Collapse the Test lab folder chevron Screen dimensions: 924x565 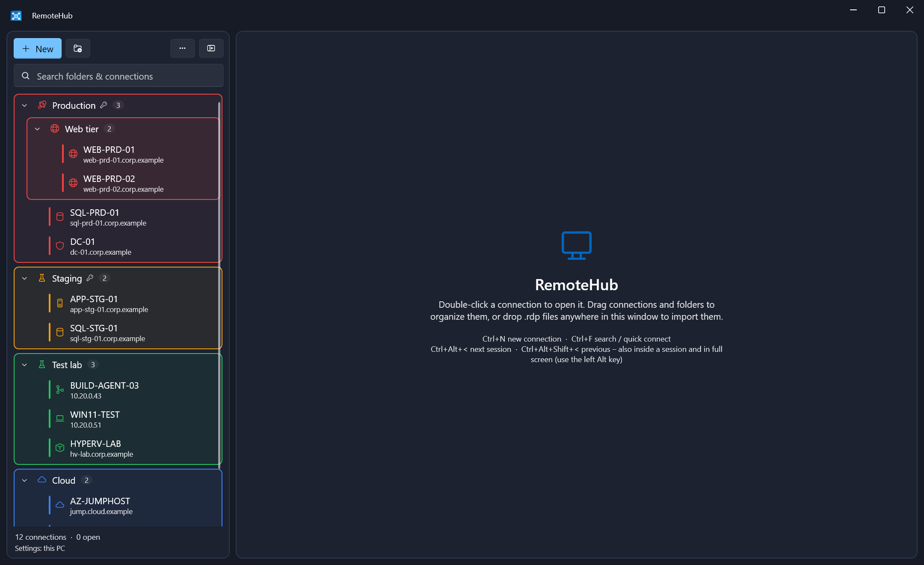[x=24, y=365]
